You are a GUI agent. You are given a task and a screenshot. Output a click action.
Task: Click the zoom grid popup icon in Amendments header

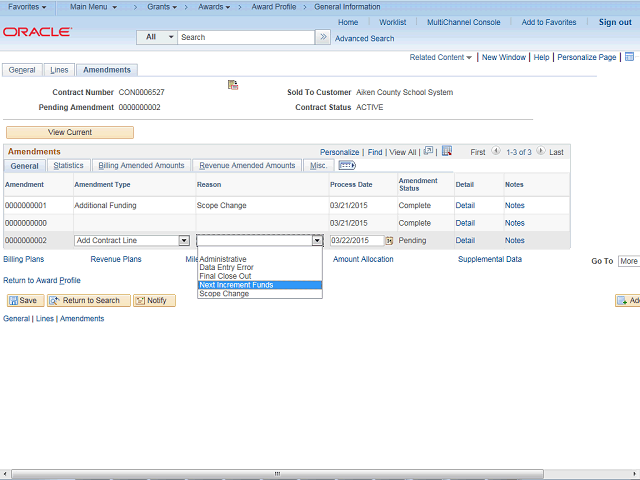(428, 151)
